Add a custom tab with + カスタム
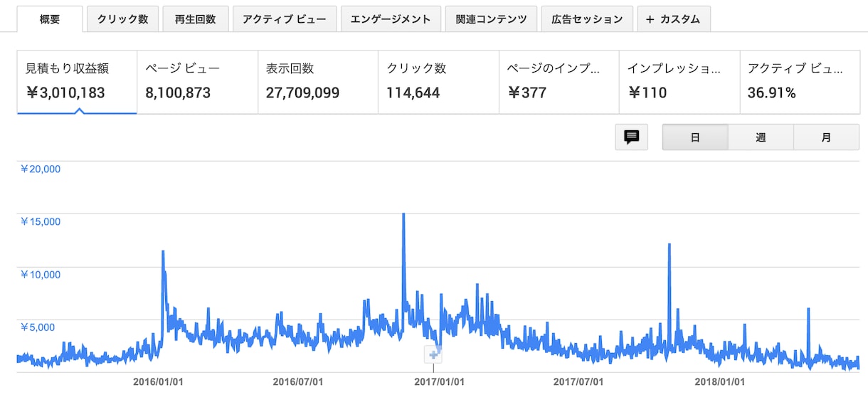The image size is (868, 395). (673, 19)
